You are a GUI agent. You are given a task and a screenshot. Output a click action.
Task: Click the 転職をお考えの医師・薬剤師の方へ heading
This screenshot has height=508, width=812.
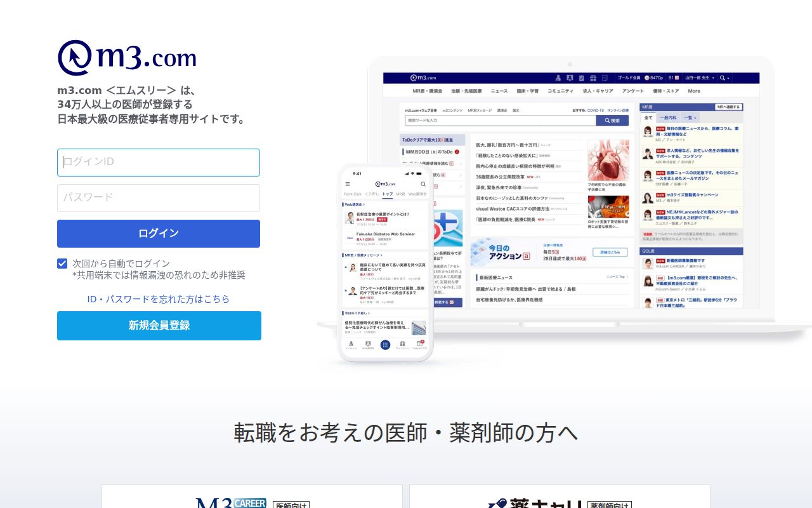click(406, 432)
